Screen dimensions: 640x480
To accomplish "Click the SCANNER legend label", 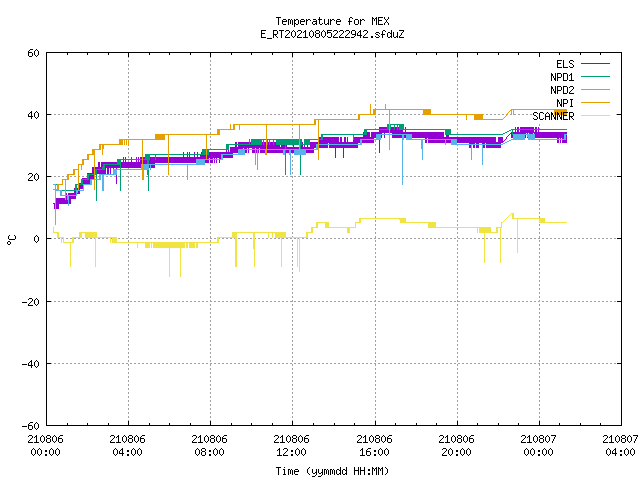I will click(x=553, y=116).
